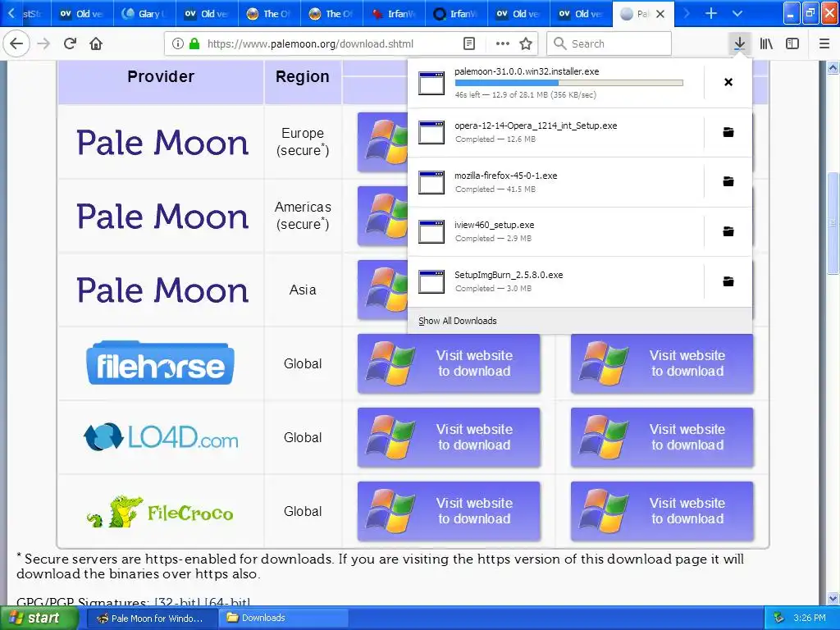This screenshot has width=840, height=630.
Task: Click the address bar URL
Action: tap(310, 43)
